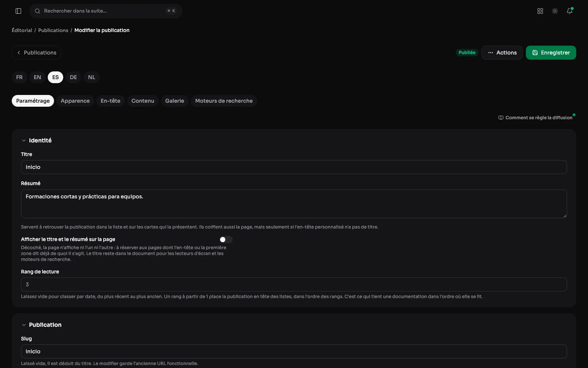This screenshot has width=588, height=368.
Task: Collapse the Publication section
Action: click(x=41, y=325)
